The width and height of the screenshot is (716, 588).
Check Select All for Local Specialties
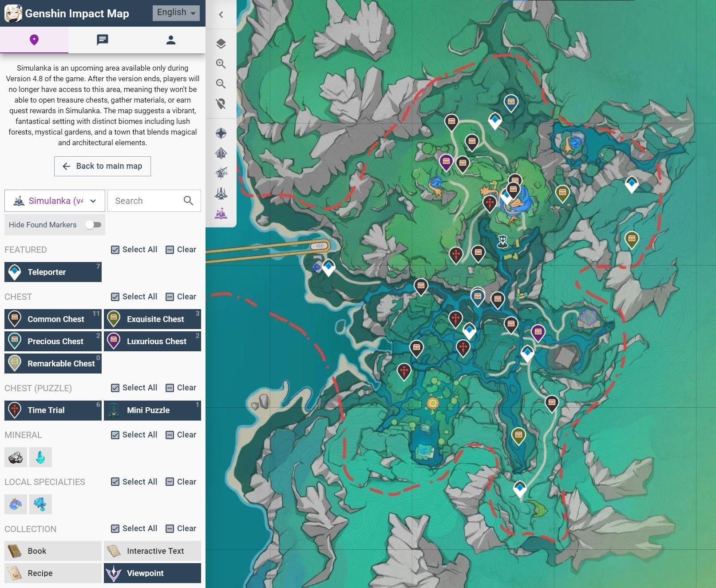134,482
